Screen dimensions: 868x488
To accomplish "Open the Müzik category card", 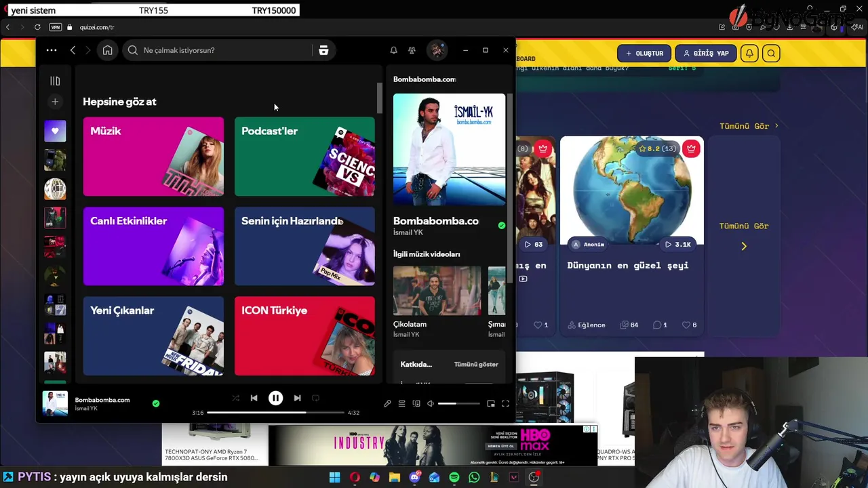I will (x=153, y=157).
